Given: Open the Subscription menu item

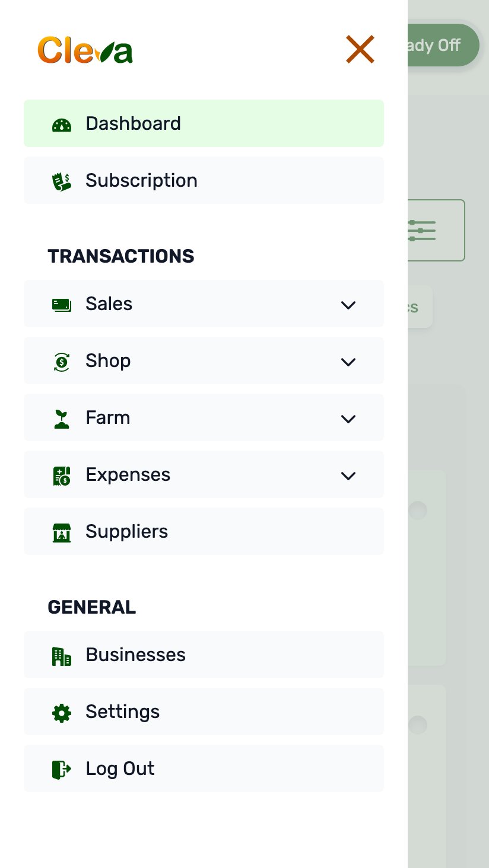Looking at the screenshot, I should [141, 180].
